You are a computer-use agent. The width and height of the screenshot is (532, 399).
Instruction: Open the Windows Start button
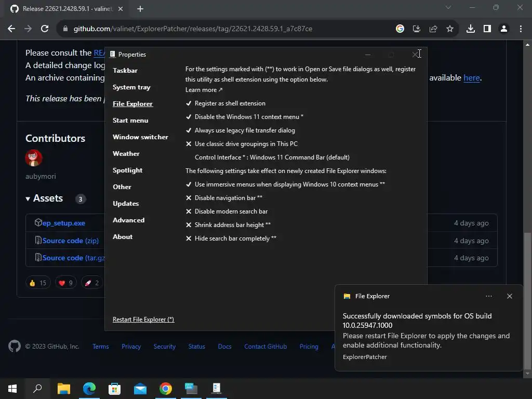12,389
